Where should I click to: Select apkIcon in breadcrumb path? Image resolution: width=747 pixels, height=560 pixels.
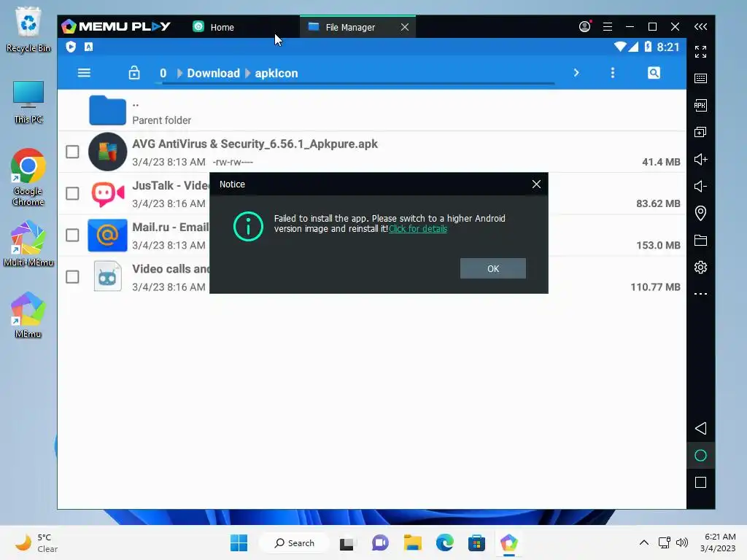pos(276,74)
